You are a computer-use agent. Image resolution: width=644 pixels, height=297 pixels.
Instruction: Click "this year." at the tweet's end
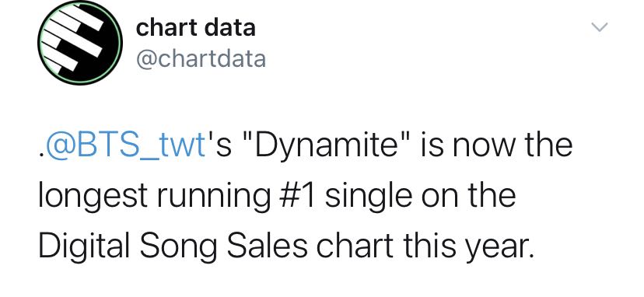468,246
